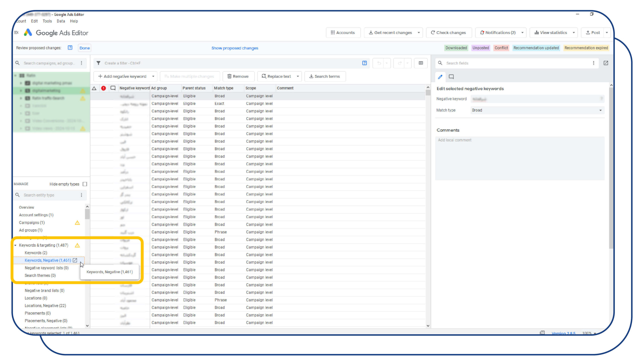Open the Tools menu
The image size is (644, 364).
click(47, 21)
